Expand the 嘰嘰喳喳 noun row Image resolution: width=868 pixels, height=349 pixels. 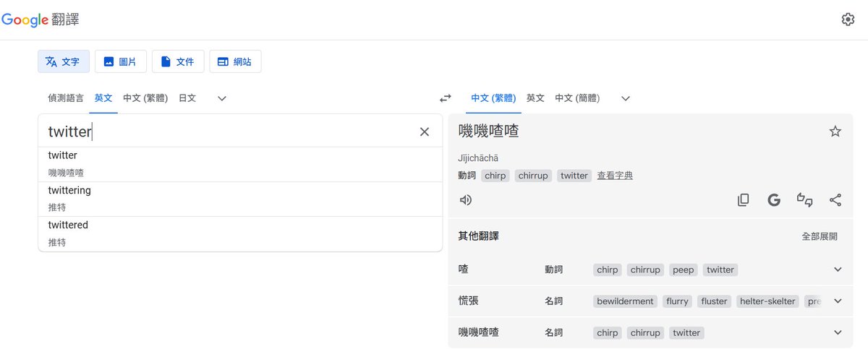coord(838,333)
